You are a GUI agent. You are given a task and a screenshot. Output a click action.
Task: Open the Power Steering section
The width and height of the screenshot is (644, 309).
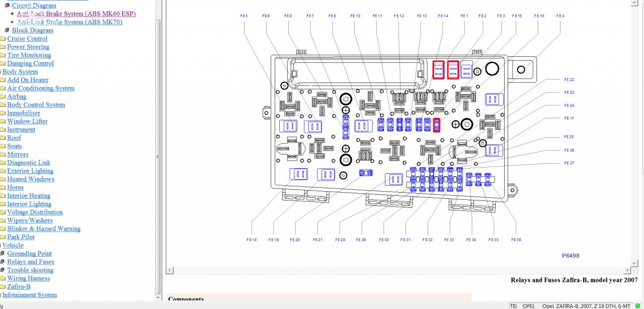click(28, 47)
